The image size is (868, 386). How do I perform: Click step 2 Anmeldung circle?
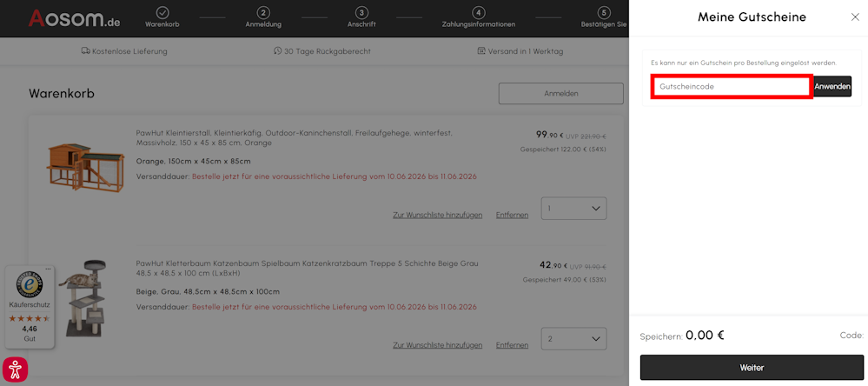(x=263, y=12)
